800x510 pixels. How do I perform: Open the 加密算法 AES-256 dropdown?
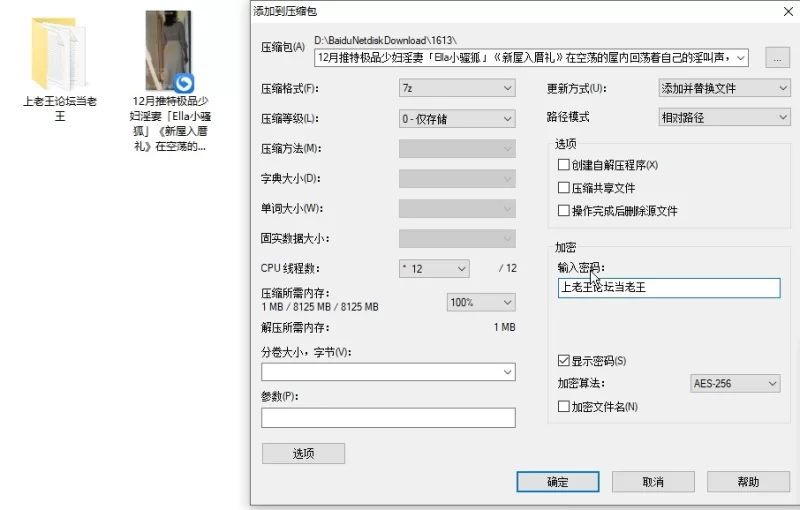tap(735, 384)
